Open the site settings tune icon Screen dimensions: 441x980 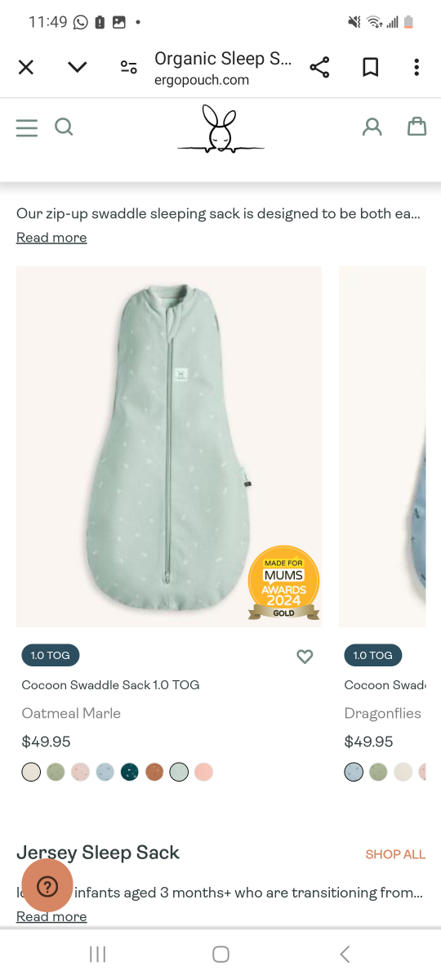(x=128, y=67)
